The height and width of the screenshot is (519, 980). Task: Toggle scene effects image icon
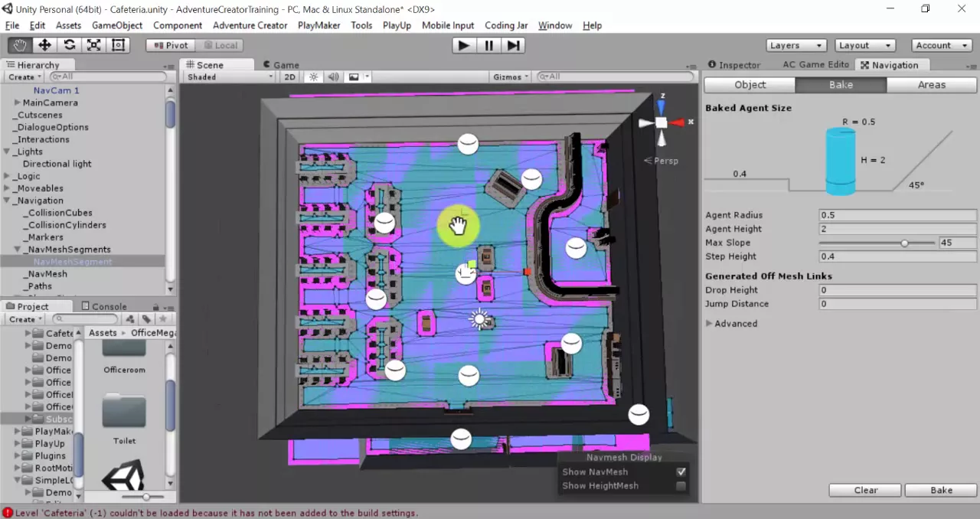point(354,77)
